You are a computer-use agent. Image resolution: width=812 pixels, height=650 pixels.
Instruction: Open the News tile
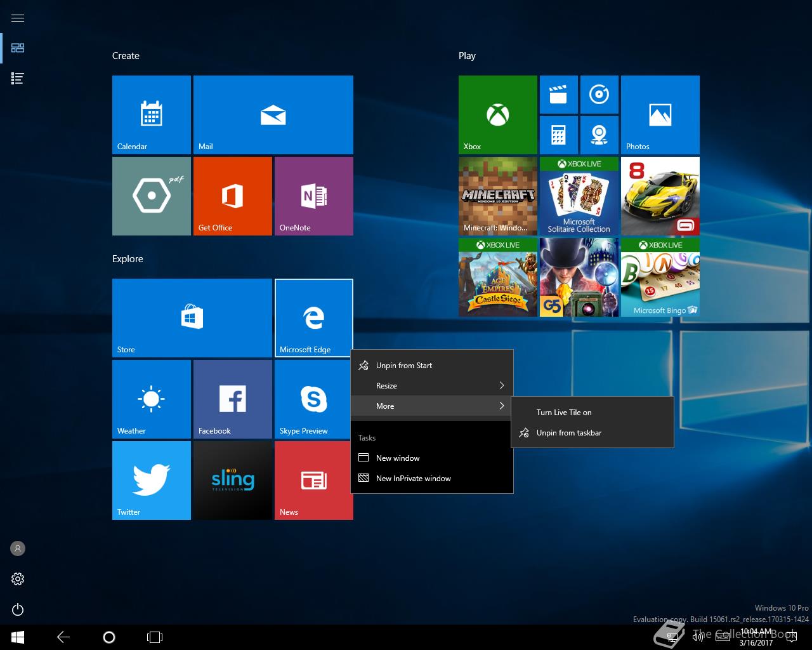314,481
